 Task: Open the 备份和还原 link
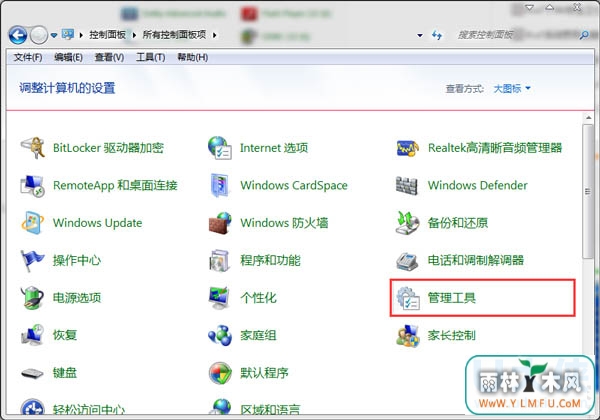458,223
